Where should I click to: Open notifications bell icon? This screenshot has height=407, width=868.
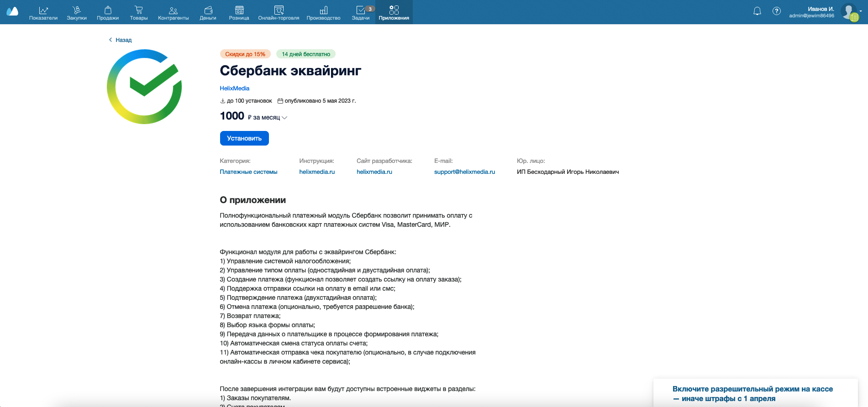tap(757, 11)
